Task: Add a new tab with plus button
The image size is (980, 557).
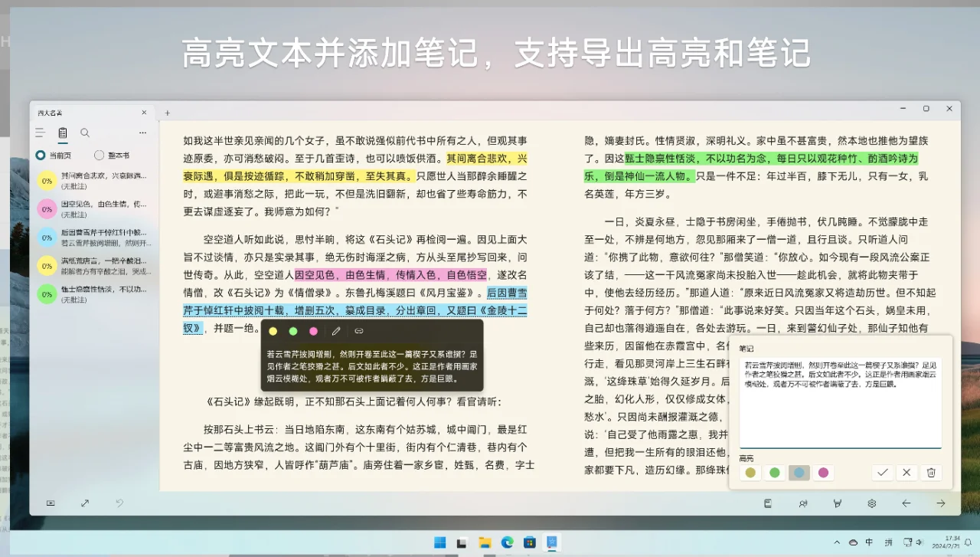Action: (x=168, y=113)
